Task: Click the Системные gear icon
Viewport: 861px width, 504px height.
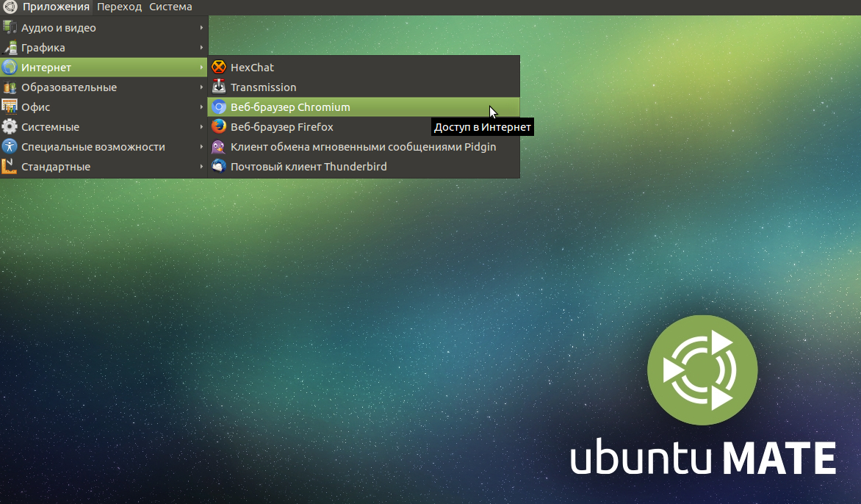Action: pos(10,126)
